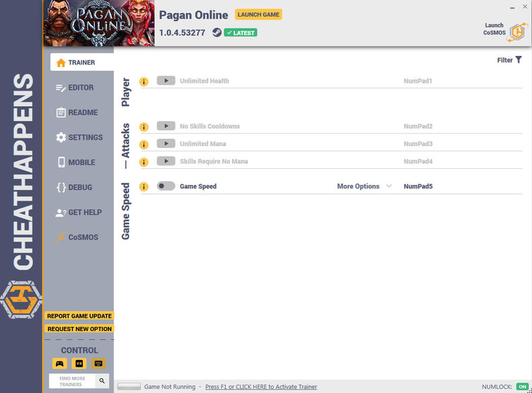Click the info icon for Skills Require No Mana
Viewport: 532px width, 393px height.
pos(144,162)
